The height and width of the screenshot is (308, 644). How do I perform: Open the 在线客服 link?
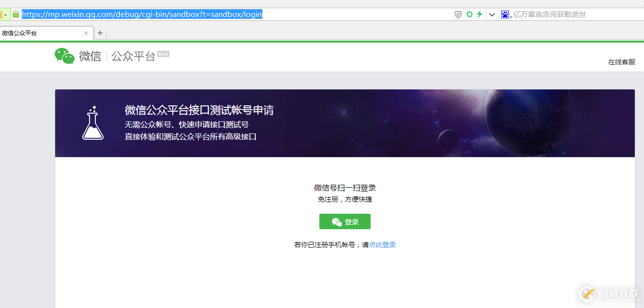[x=622, y=62]
